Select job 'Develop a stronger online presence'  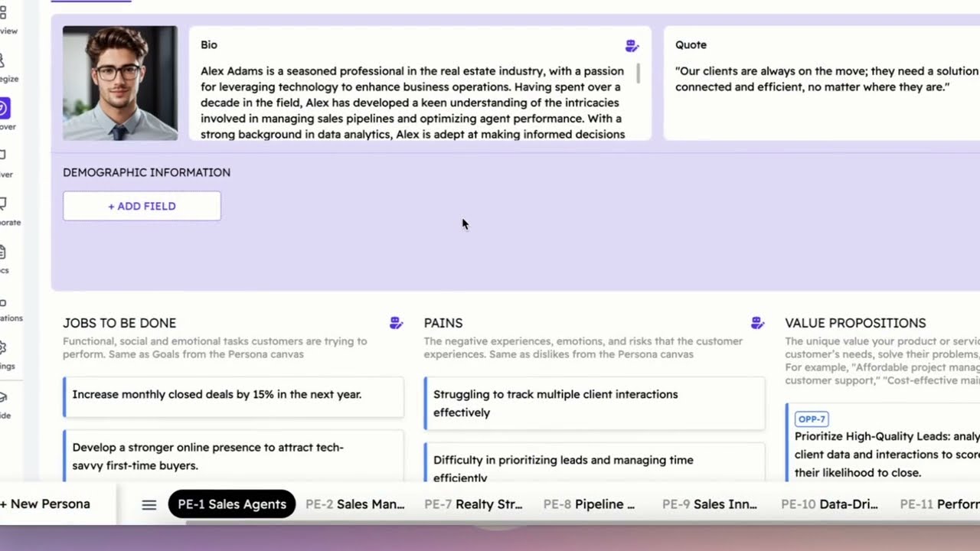tap(234, 456)
